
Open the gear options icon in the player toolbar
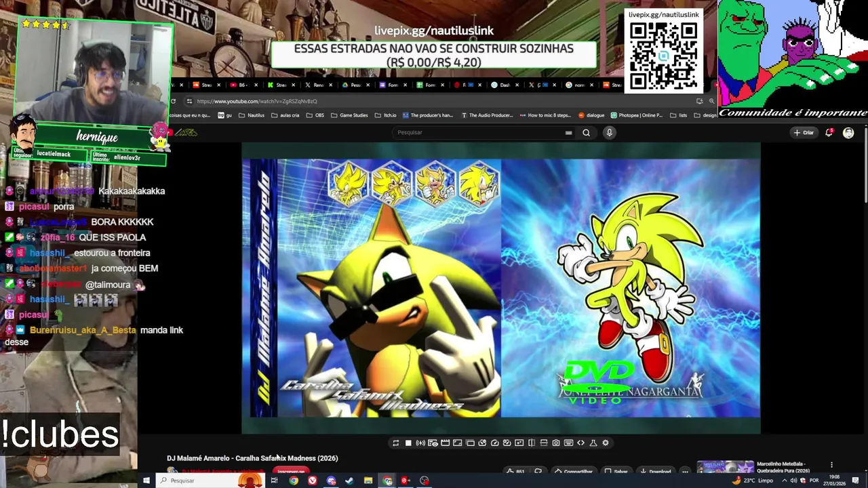tap(606, 443)
